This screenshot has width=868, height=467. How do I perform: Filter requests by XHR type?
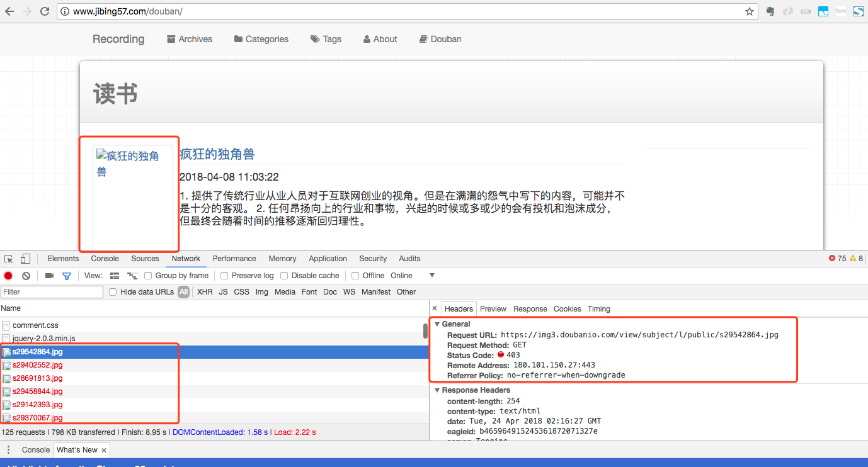205,292
